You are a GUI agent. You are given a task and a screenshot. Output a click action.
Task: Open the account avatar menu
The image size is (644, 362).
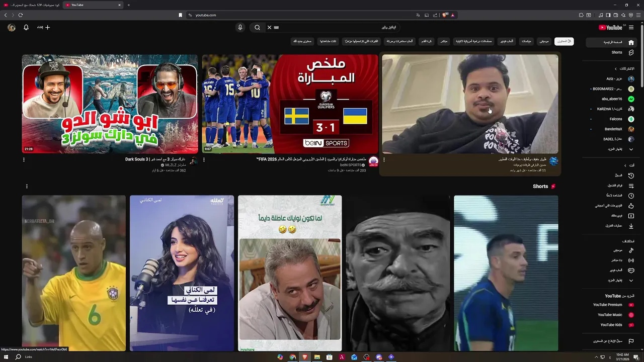click(x=12, y=27)
